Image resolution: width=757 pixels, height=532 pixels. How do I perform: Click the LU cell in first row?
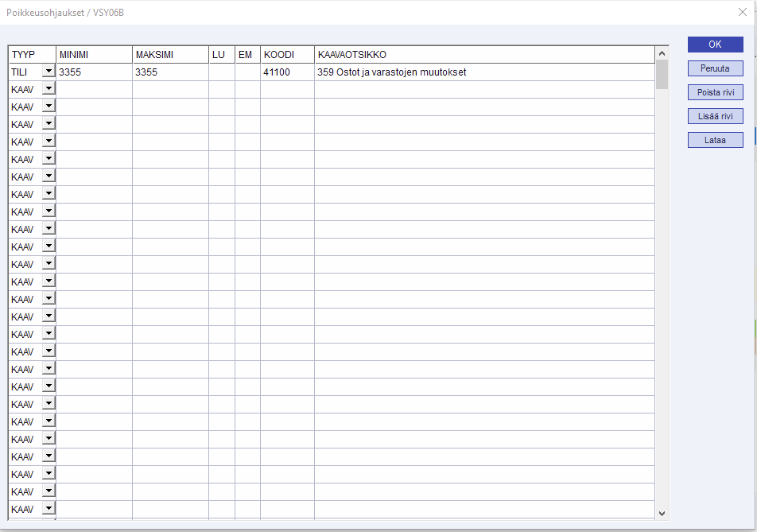222,72
